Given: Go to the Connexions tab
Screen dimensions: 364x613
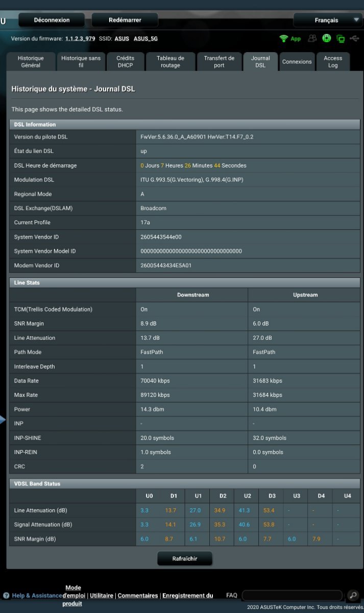Looking at the screenshot, I should [x=297, y=62].
